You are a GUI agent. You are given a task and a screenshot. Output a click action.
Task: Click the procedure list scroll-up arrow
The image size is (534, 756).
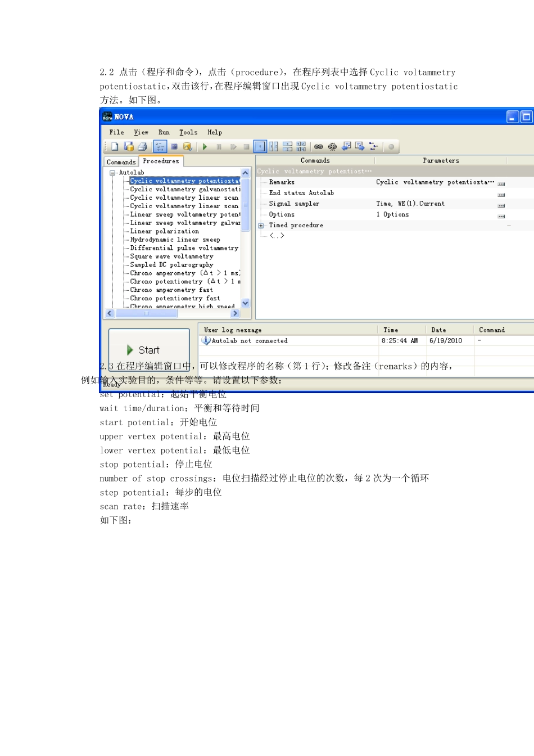coord(245,173)
